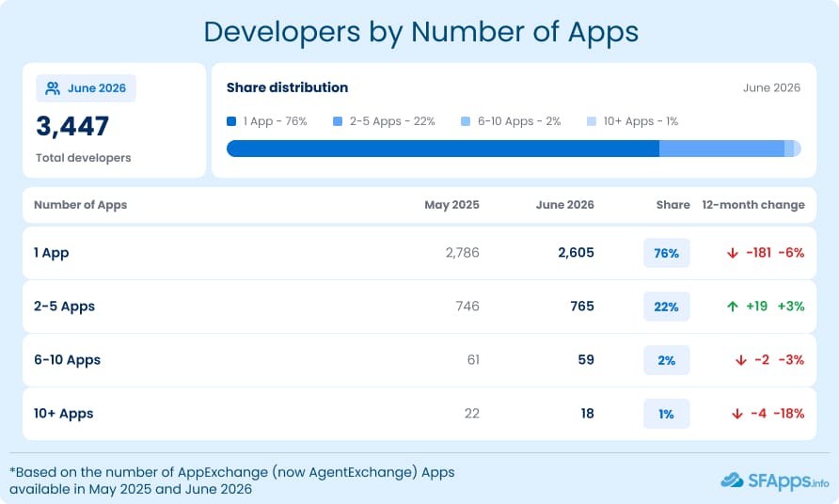Click the SFApps.info text link
This screenshot has height=504, width=839.
tap(788, 481)
